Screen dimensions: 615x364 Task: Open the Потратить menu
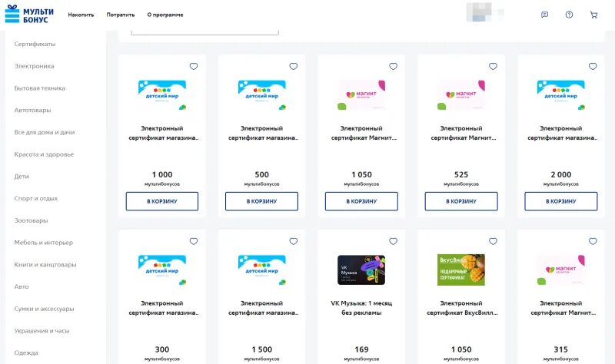click(121, 15)
